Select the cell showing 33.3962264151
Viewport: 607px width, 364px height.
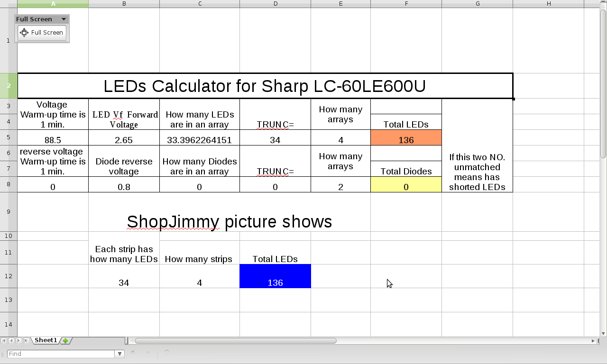pyautogui.click(x=200, y=137)
